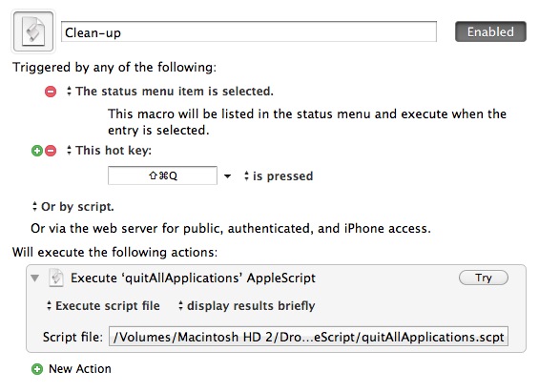Click the Try button for the action

pos(484,278)
